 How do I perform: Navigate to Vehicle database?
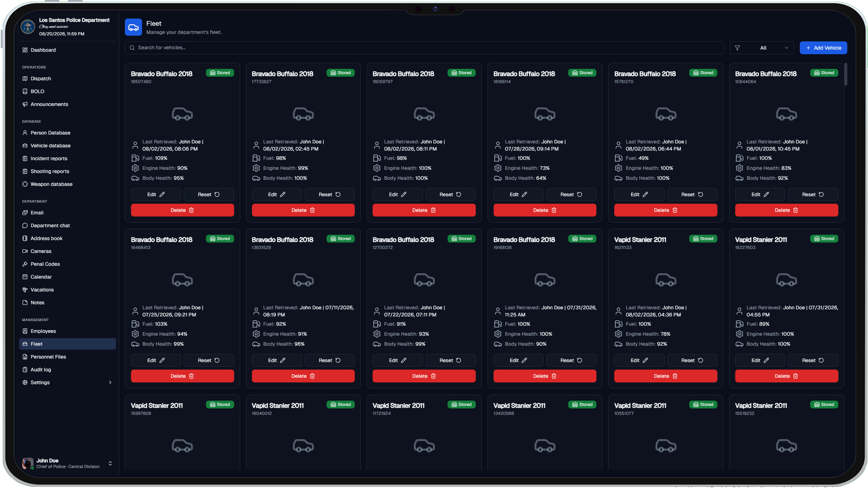(67, 146)
